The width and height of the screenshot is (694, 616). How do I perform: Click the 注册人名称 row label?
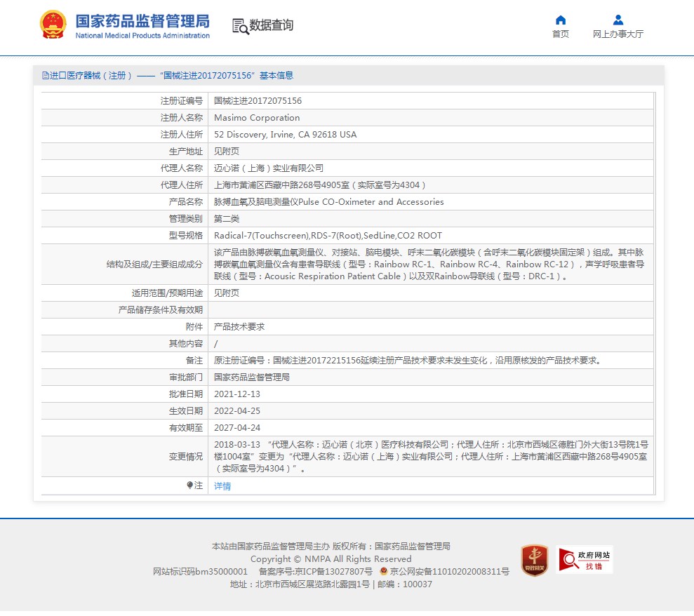tap(182, 118)
